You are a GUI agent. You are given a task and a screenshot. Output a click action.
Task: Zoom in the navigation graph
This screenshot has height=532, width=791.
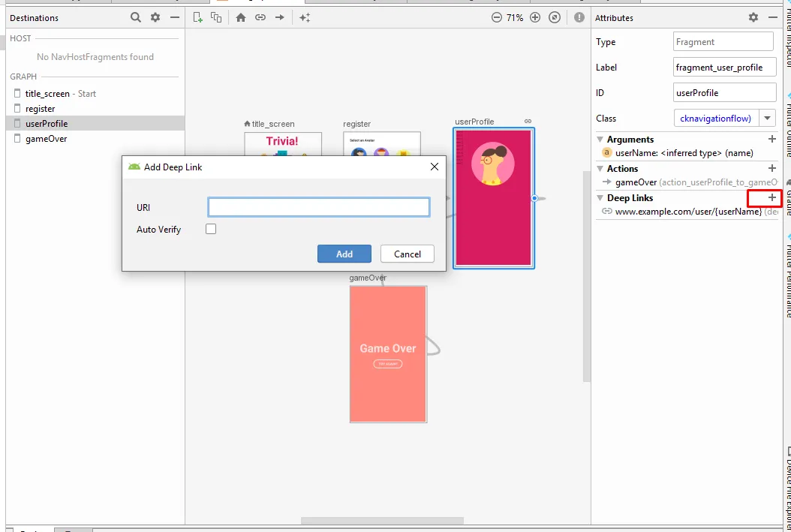tap(535, 17)
